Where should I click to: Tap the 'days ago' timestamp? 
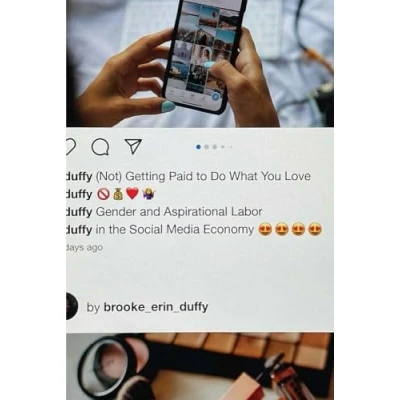point(85,248)
